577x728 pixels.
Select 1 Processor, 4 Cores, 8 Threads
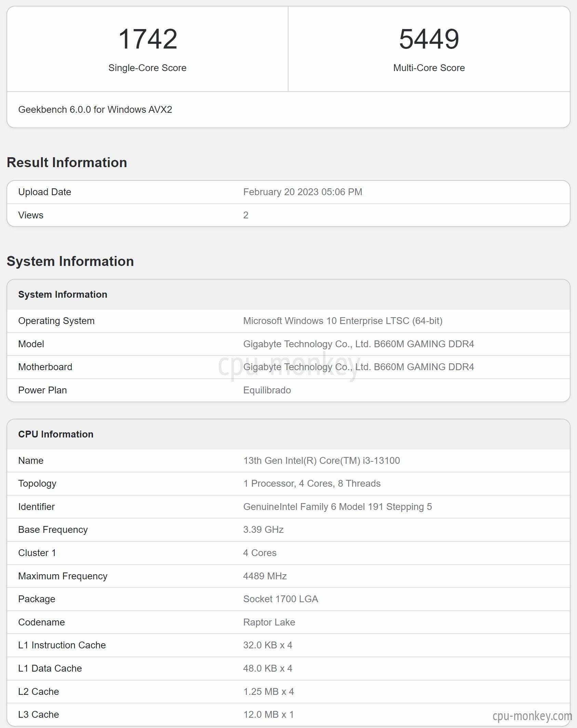[x=312, y=483]
